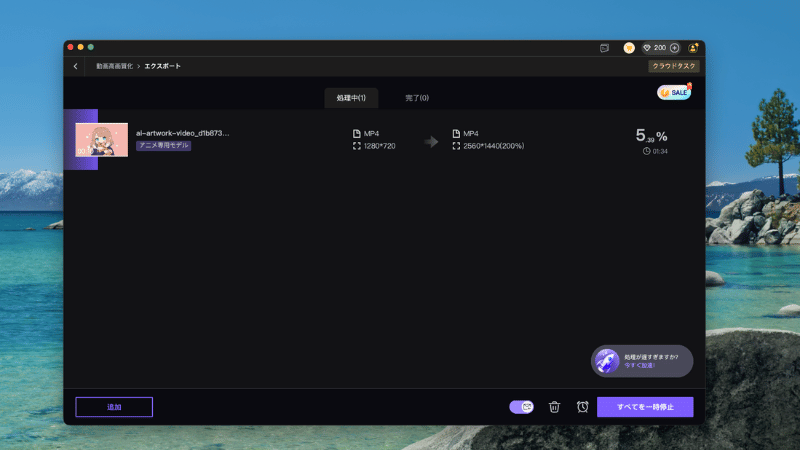Click the rocket acceleration icon

pyautogui.click(x=606, y=361)
